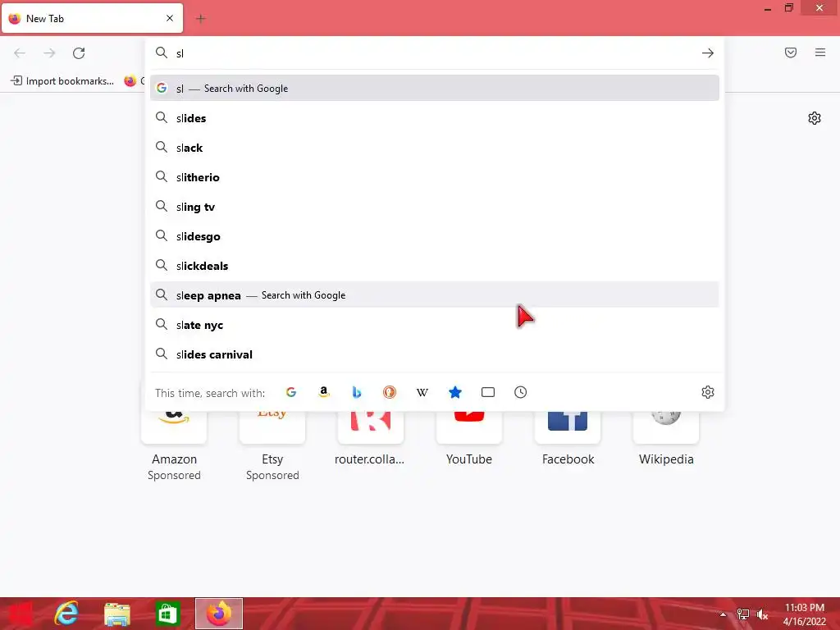Search bookmarks using star icon

point(454,392)
